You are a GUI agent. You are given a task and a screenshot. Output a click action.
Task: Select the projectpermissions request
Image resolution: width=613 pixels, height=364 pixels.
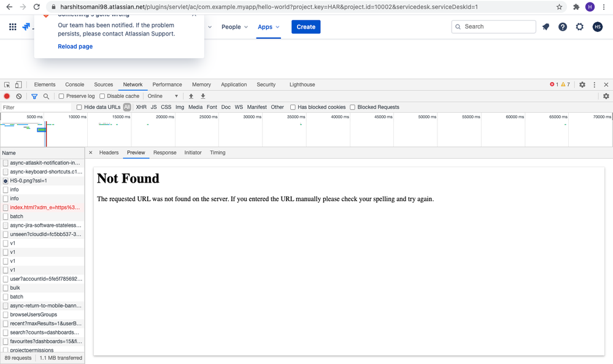pyautogui.click(x=42, y=350)
